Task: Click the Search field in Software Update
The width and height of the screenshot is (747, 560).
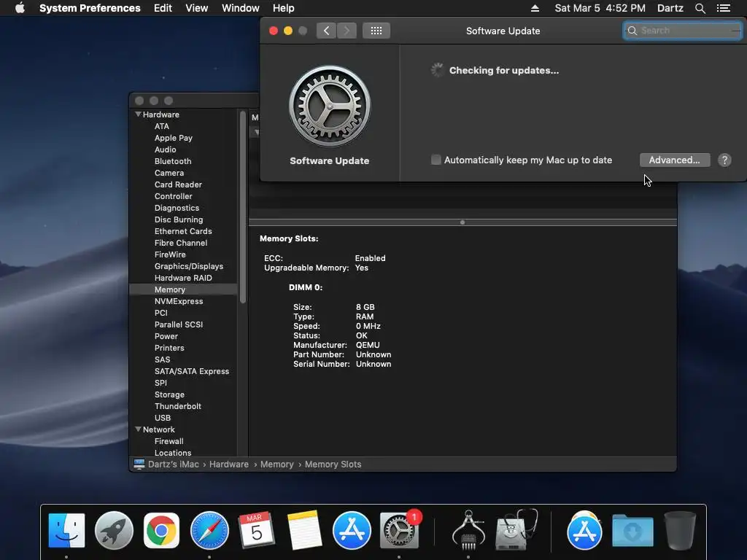Action: click(682, 31)
